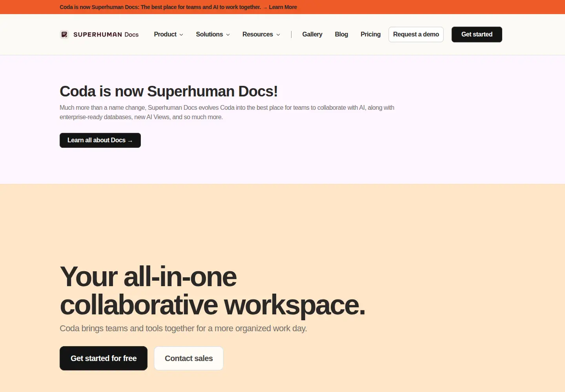Click the 'Your all-in-one collaborative workspace.' headline
This screenshot has height=392, width=565.
(x=212, y=290)
